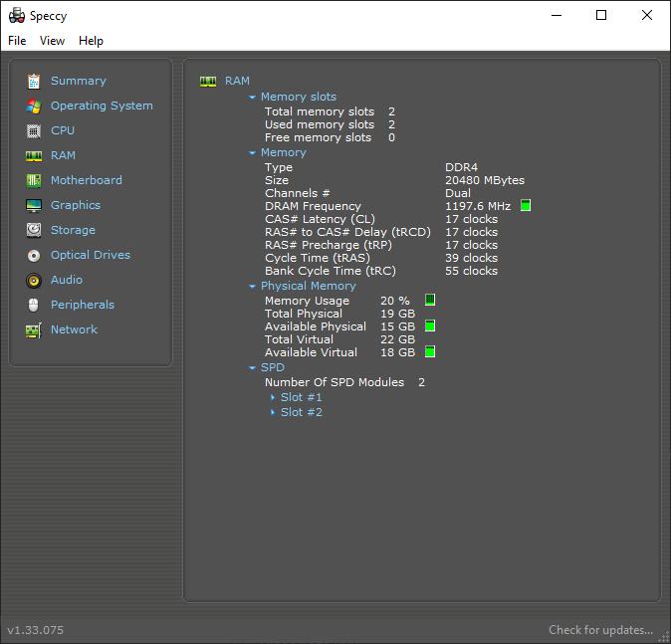Image resolution: width=671 pixels, height=644 pixels.
Task: Expand Slot #2 SPD details
Action: coord(274,412)
